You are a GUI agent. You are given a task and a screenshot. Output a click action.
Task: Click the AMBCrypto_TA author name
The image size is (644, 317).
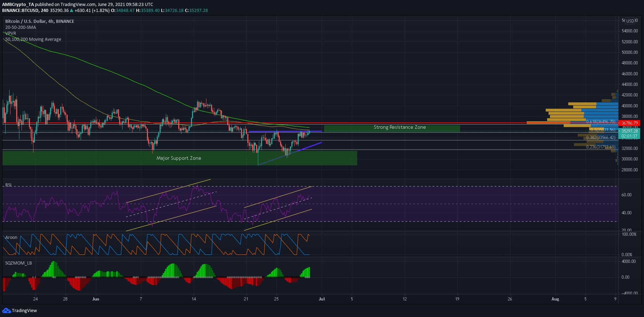[18, 5]
